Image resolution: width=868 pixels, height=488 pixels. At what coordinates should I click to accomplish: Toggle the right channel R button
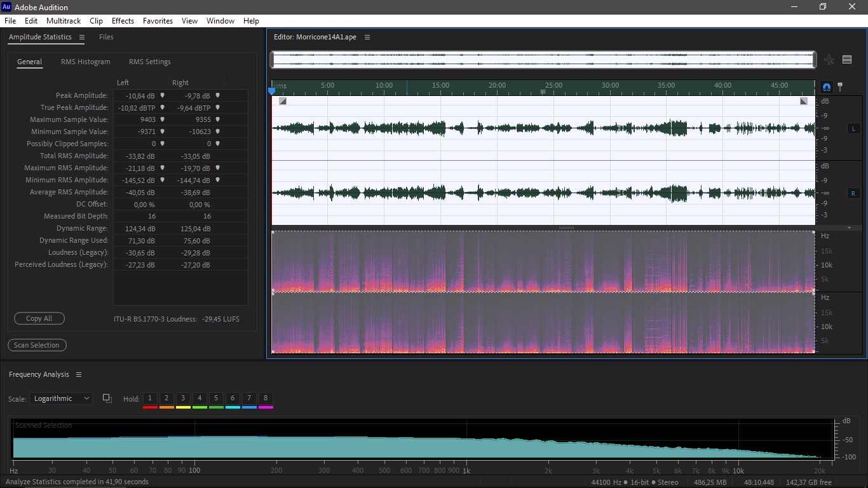tap(853, 193)
